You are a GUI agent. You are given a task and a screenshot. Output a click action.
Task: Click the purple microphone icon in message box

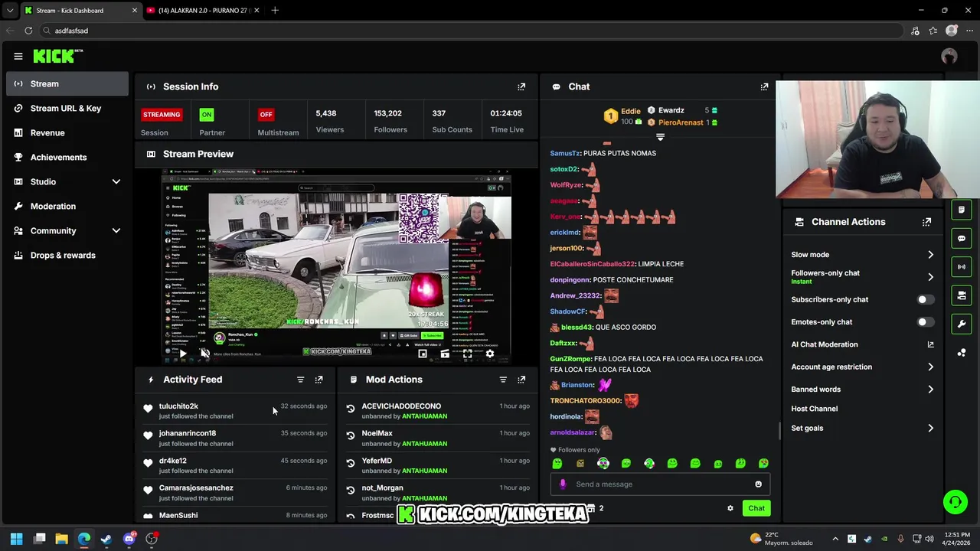[563, 484]
